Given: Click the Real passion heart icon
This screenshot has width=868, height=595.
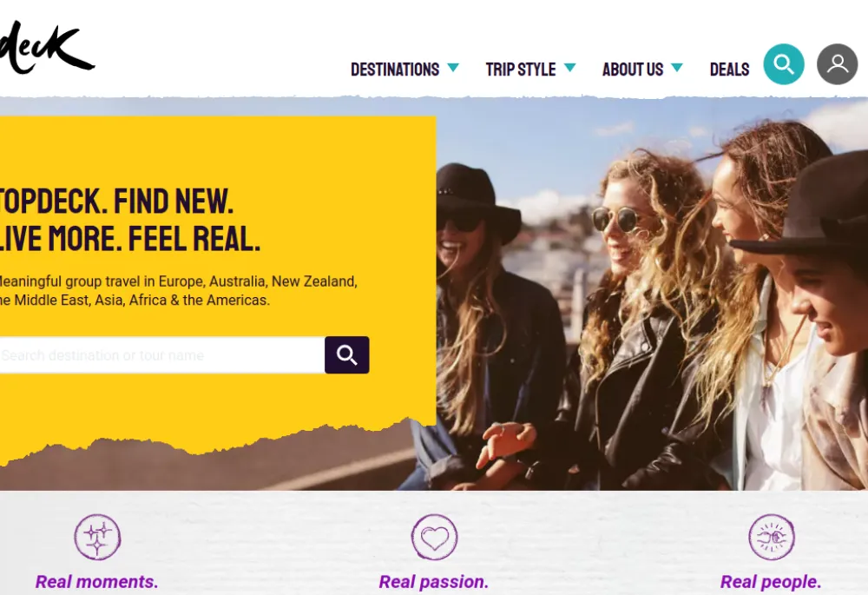Looking at the screenshot, I should coord(435,537).
